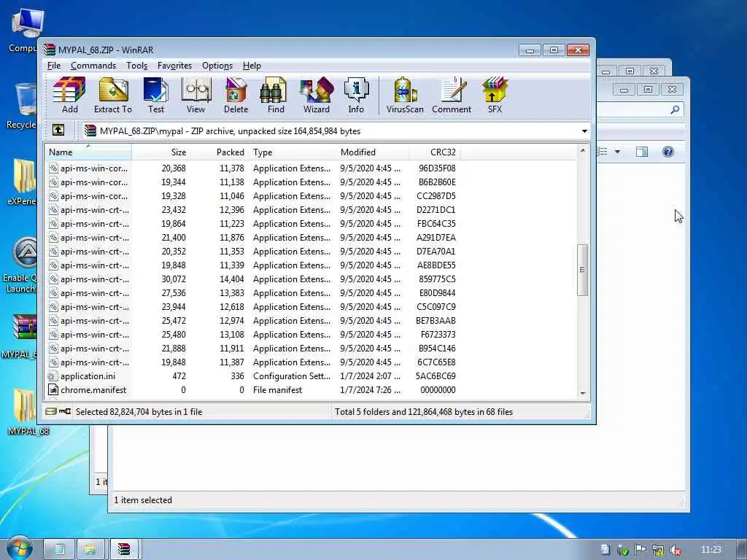This screenshot has height=560, width=747.
Task: Select the file with CRC32 BE7B3AAB
Action: pos(252,321)
